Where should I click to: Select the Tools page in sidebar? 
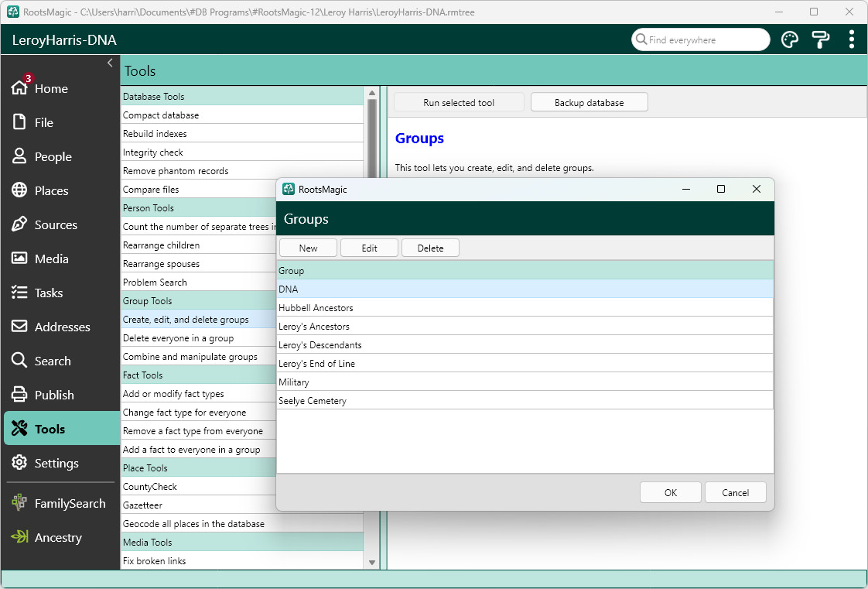[x=61, y=429]
